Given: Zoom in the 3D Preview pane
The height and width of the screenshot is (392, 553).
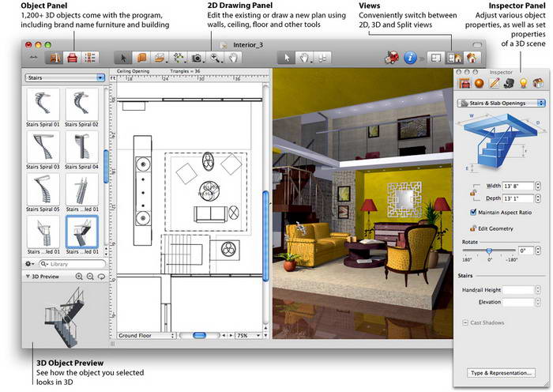Looking at the screenshot, I should click(x=79, y=277).
